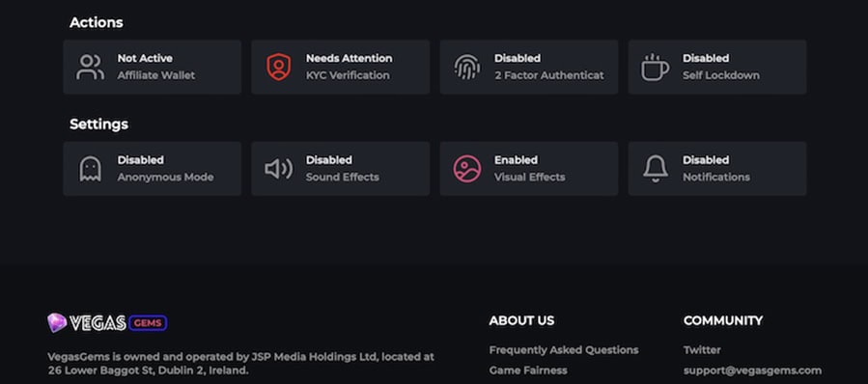Click the red KYC Verification shield icon
The width and height of the screenshot is (868, 384).
point(278,67)
